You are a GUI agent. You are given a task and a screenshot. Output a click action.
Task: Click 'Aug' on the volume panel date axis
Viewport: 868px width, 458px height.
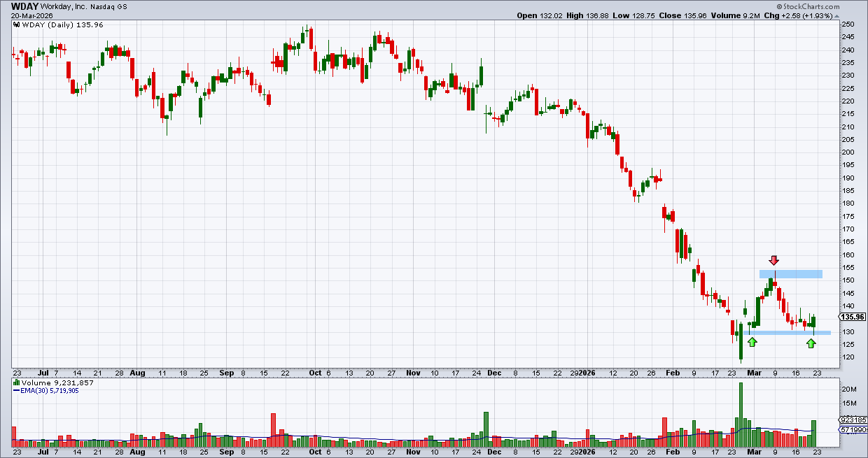pos(136,452)
